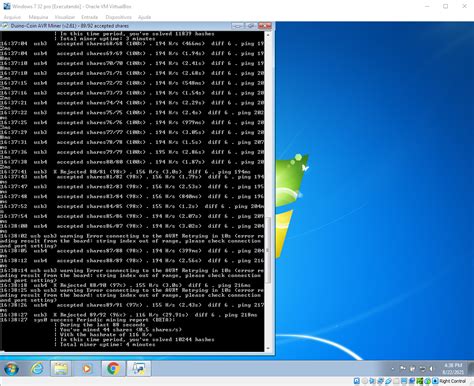Click the 16:38:27 Periodic mining report line
Viewport: 474px width, 386px height.
(x=88, y=320)
